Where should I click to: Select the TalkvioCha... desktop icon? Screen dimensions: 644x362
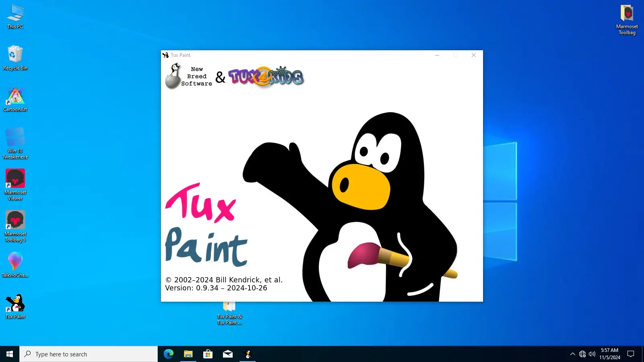coord(15,265)
